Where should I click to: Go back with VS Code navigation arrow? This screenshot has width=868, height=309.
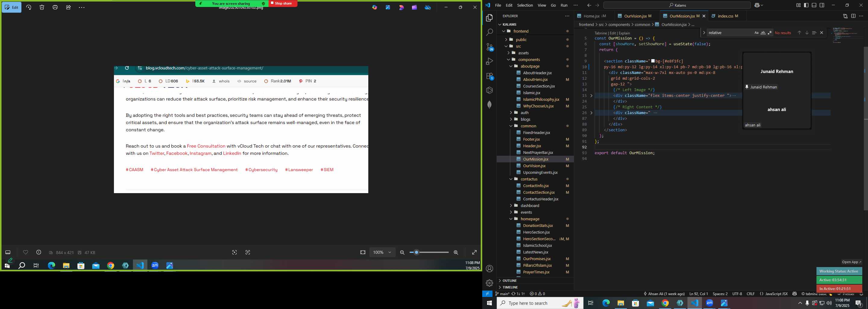click(x=589, y=5)
